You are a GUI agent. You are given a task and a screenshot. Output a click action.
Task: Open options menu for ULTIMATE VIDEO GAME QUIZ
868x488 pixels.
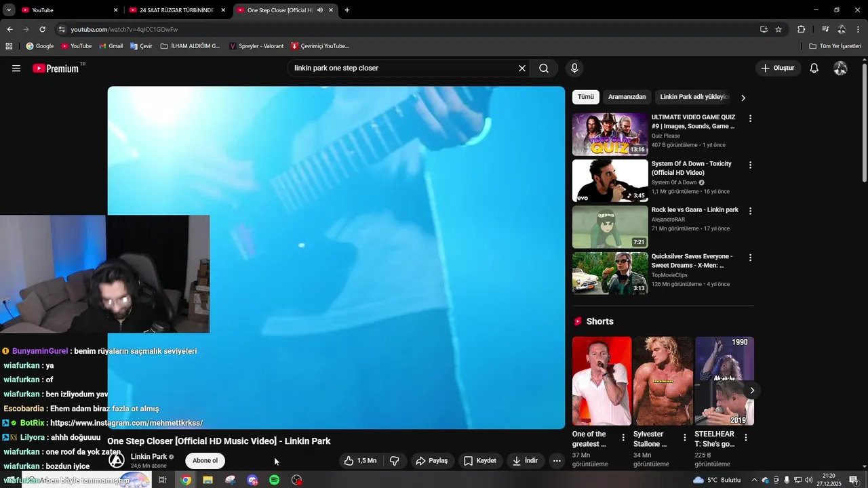750,119
